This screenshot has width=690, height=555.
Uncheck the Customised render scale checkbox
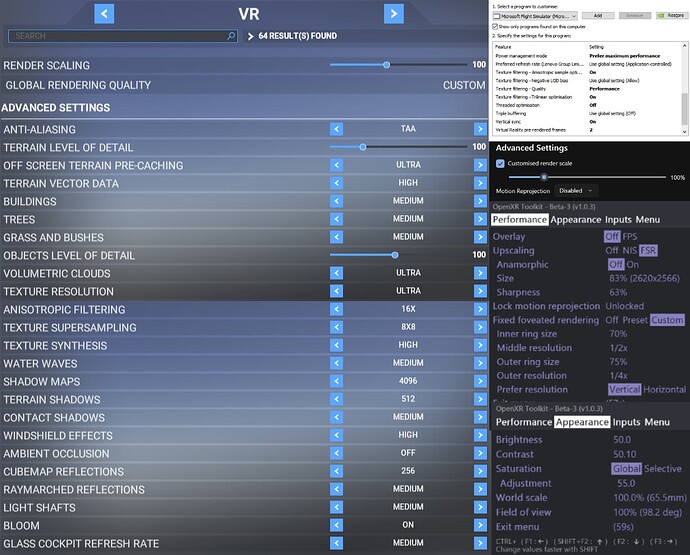(500, 163)
